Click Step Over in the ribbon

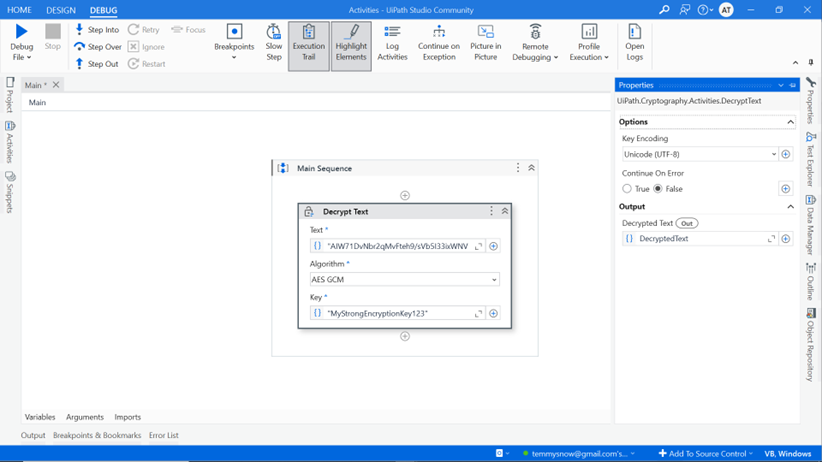tap(98, 47)
